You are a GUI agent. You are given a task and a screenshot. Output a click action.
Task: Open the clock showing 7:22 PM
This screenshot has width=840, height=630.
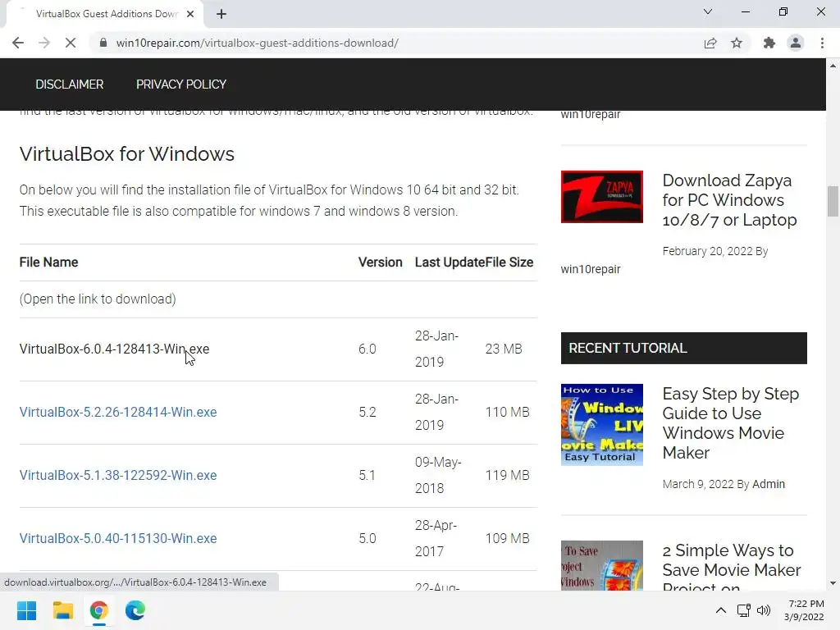[804, 610]
